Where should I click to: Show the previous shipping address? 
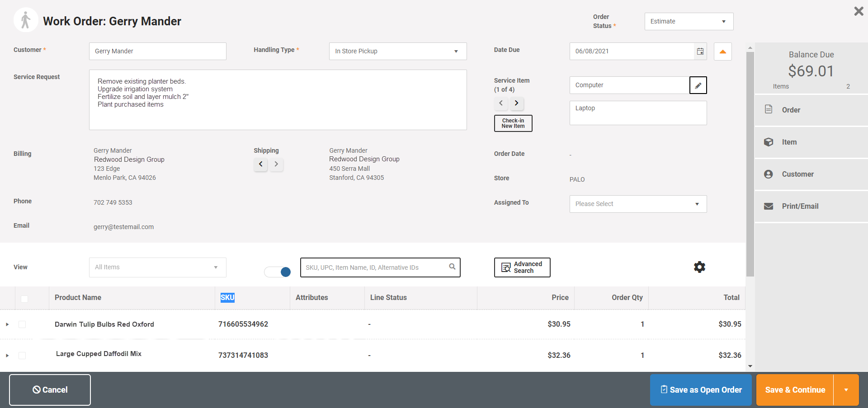click(x=260, y=164)
